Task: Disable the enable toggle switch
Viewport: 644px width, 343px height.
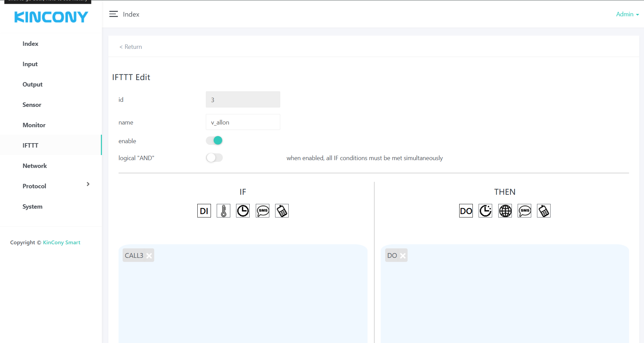Action: [214, 140]
